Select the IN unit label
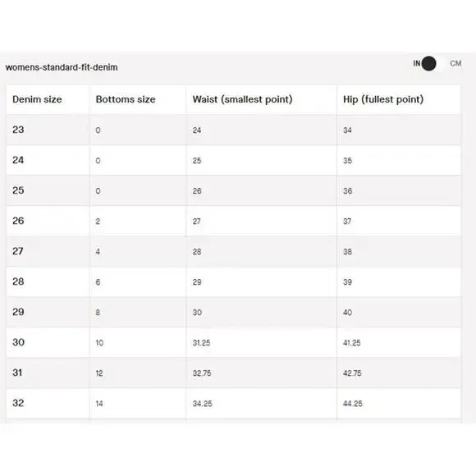Viewport: 476px width, 476px height. (417, 63)
